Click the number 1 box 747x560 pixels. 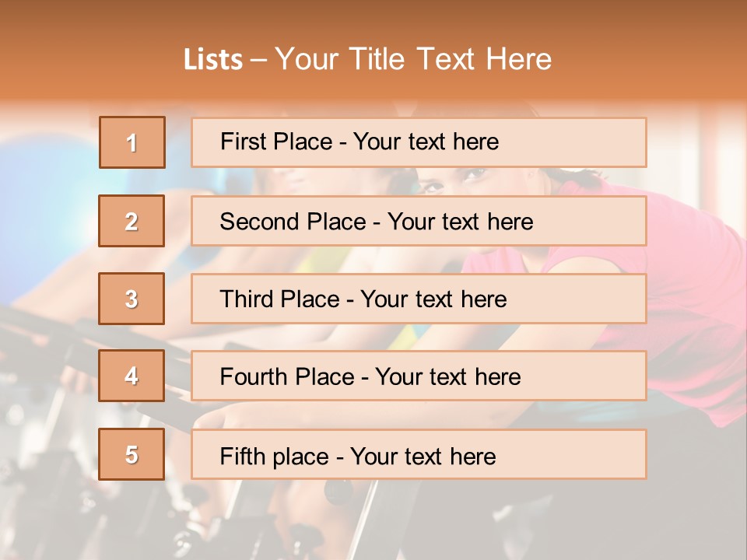point(132,142)
